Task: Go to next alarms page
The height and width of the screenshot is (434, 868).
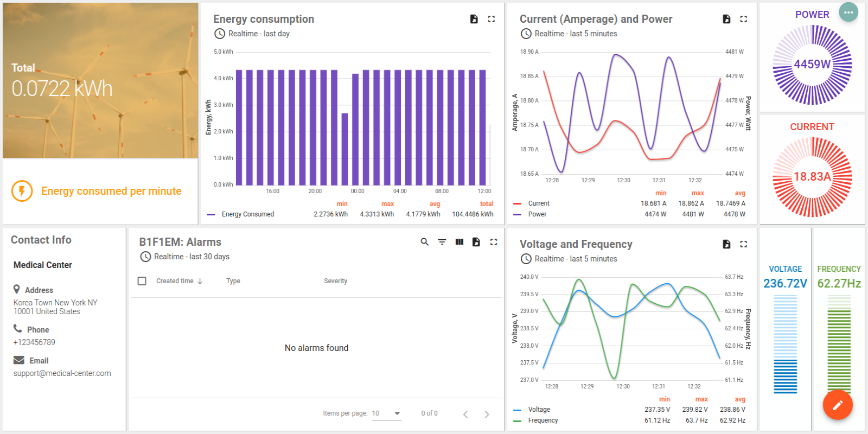Action: (487, 414)
